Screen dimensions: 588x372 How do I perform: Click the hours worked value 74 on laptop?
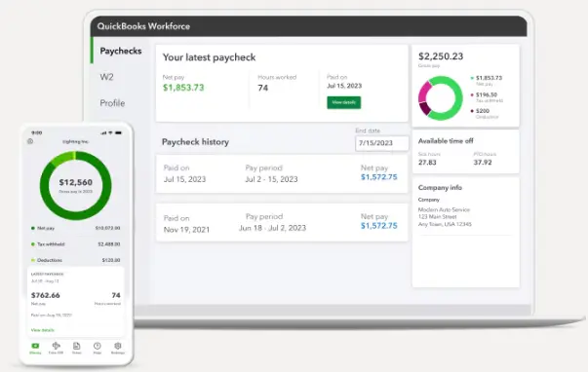(263, 88)
